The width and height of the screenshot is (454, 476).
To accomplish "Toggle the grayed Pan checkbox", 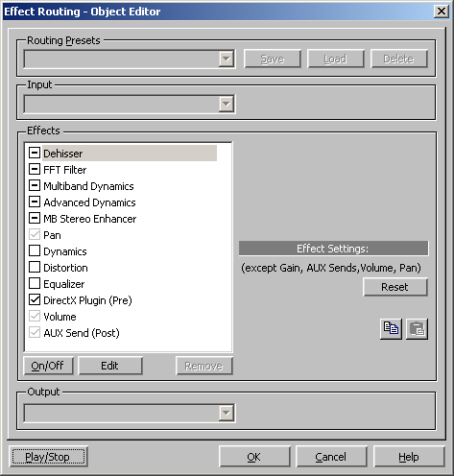I will [35, 234].
